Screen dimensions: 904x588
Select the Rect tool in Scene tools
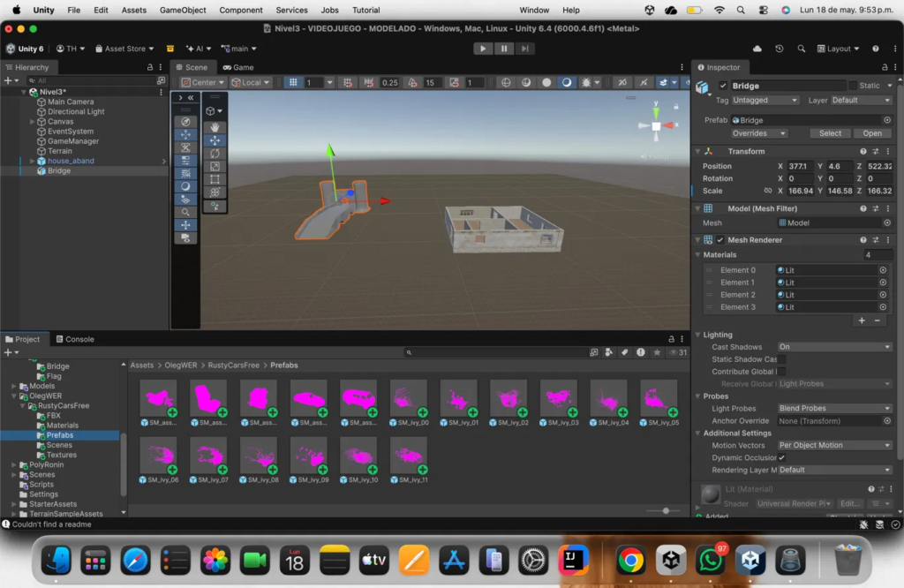point(215,179)
